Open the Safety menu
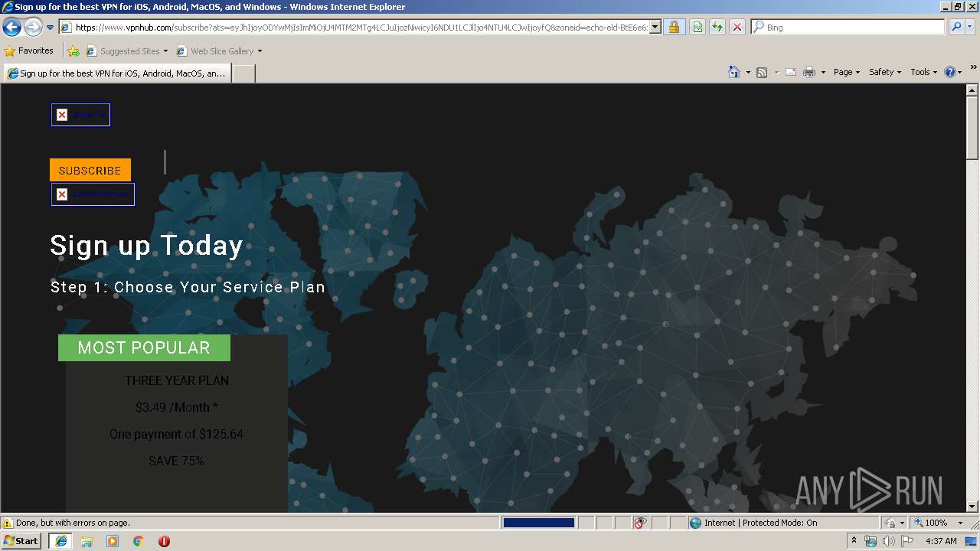This screenshot has height=551, width=980. (885, 72)
